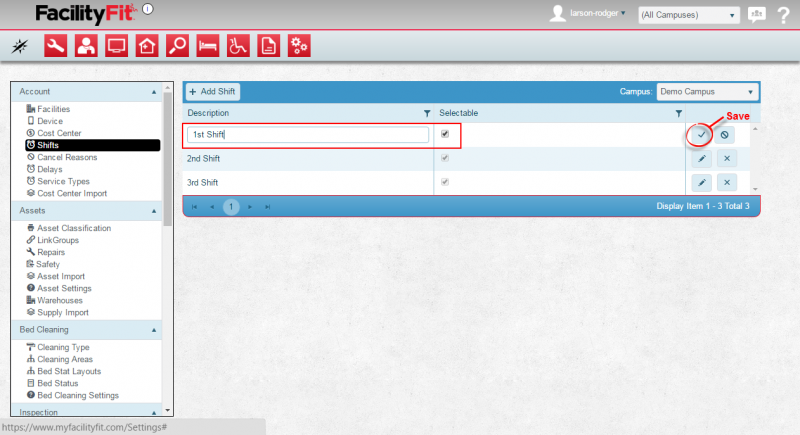Open Bed Stat Layouts
The width and height of the screenshot is (800, 435).
pyautogui.click(x=64, y=372)
